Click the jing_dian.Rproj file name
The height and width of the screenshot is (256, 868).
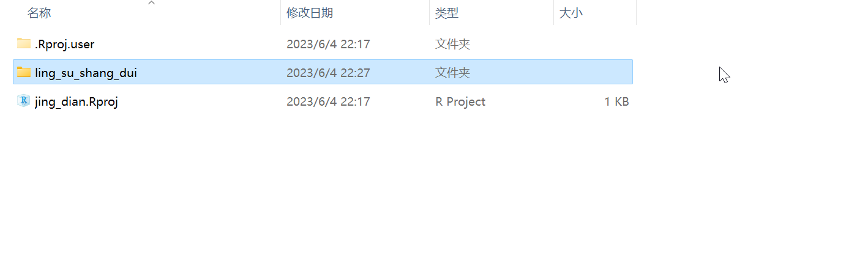point(76,101)
